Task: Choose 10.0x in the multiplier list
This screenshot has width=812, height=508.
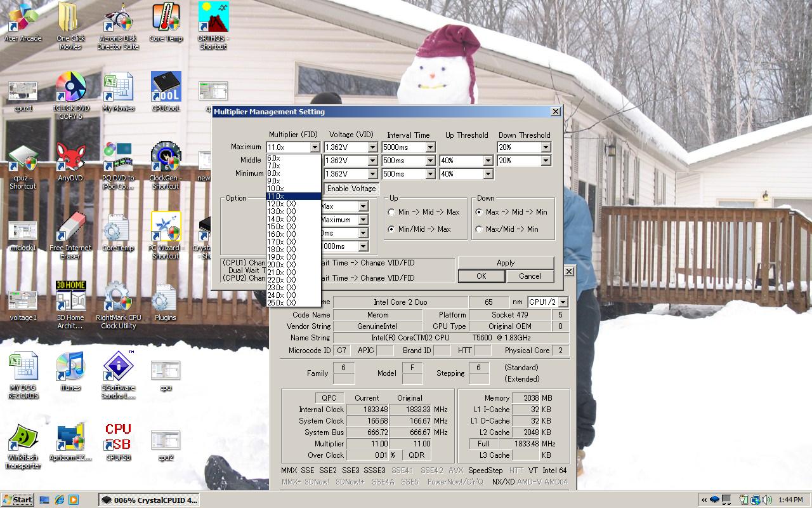Action: [294, 189]
